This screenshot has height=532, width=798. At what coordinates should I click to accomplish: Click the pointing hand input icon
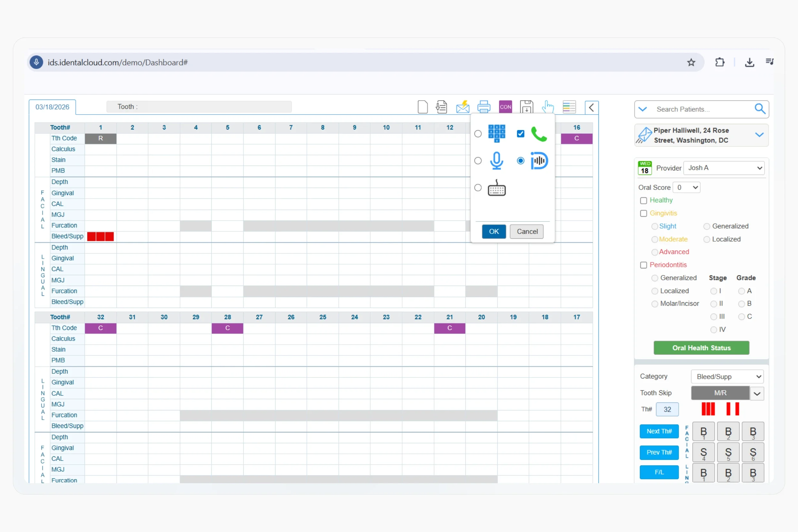tap(548, 107)
